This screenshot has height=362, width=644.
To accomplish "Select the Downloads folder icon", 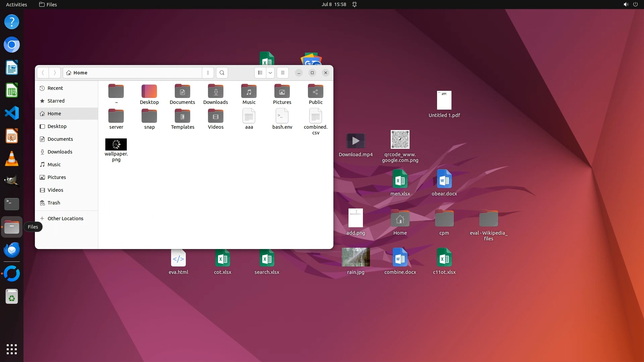I will (x=216, y=92).
